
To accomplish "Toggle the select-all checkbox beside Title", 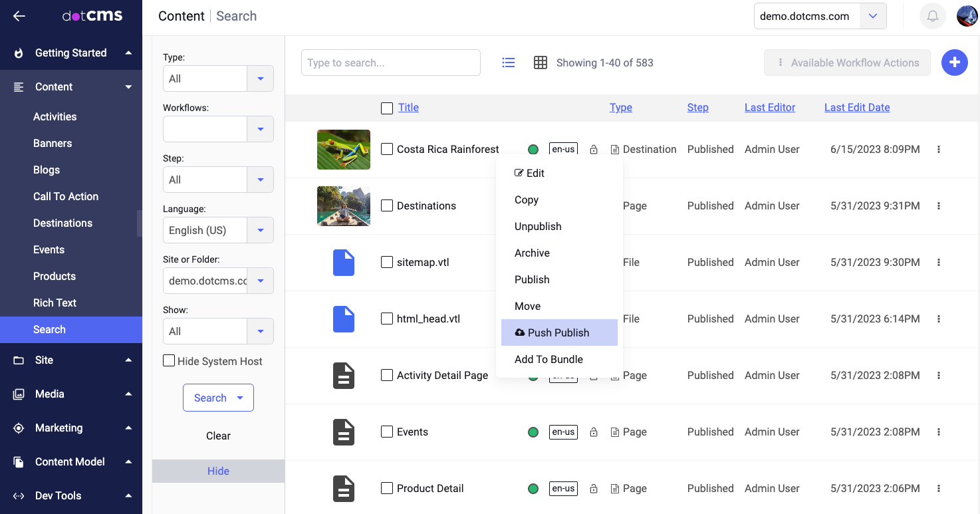I will (387, 108).
